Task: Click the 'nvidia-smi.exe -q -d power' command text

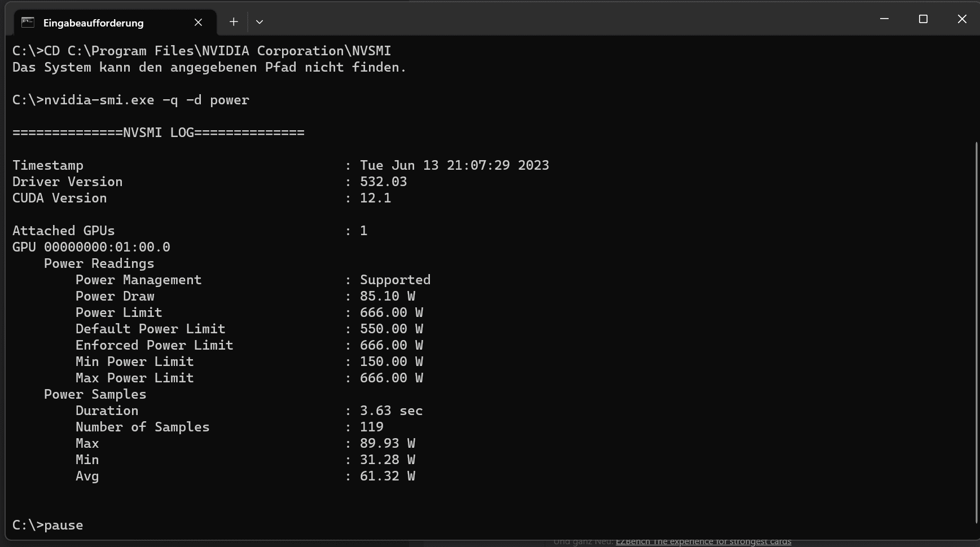Action: 147,100
